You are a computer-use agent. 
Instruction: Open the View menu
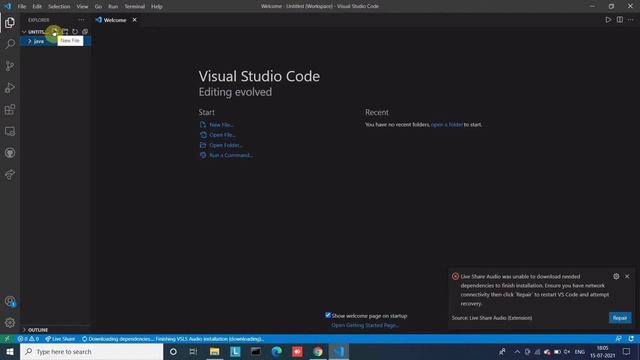tap(82, 6)
